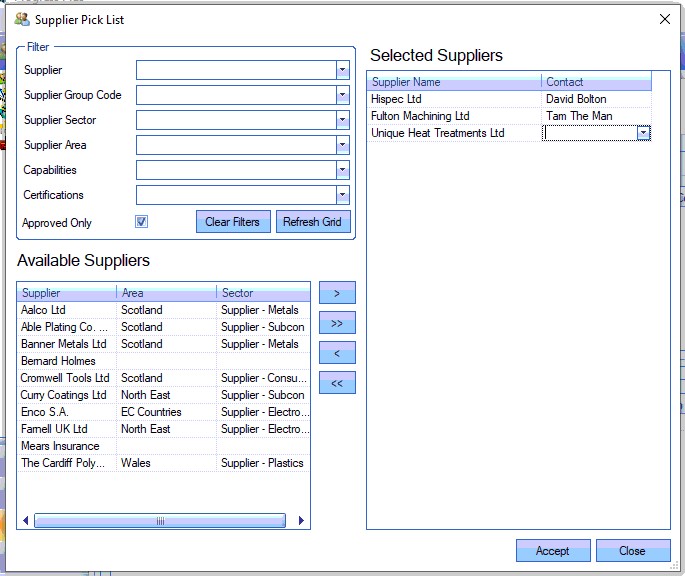
Task: Uncheck the Approved Only checkbox
Action: [141, 222]
